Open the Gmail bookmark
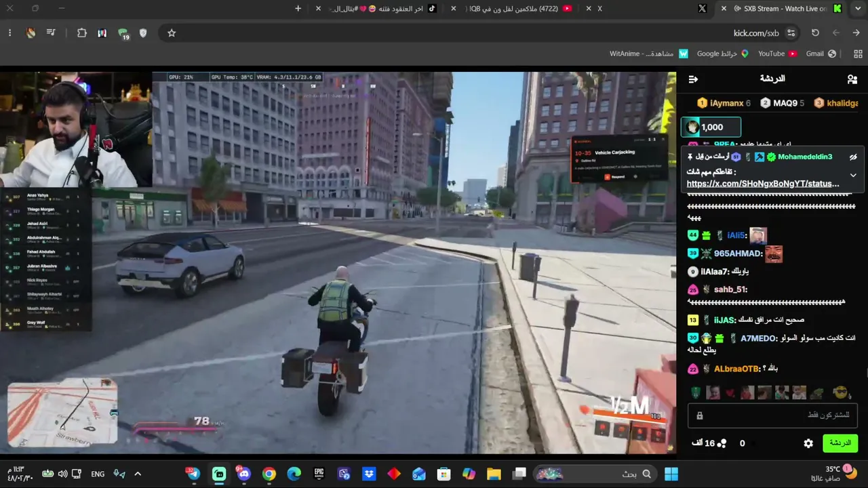The height and width of the screenshot is (488, 868). (821, 54)
